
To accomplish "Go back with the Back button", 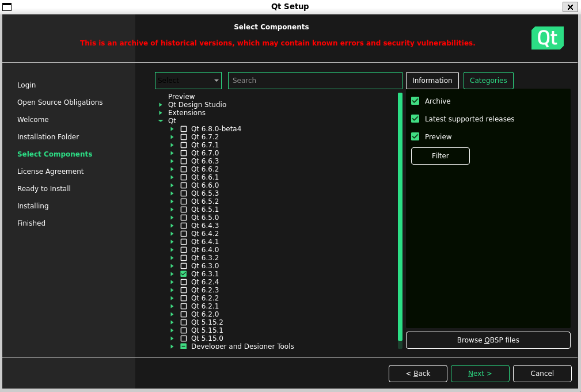I will coord(418,374).
